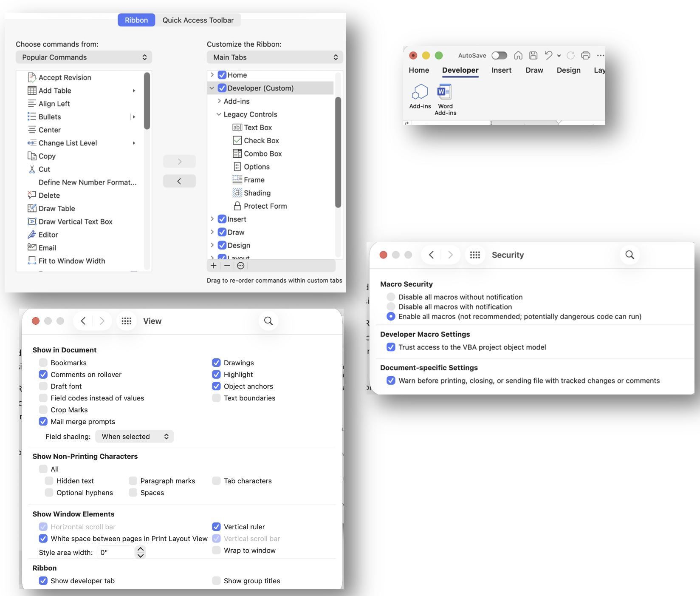Screen dimensions: 700x596
Task: Select Define New Number Format command
Action: (x=87, y=182)
